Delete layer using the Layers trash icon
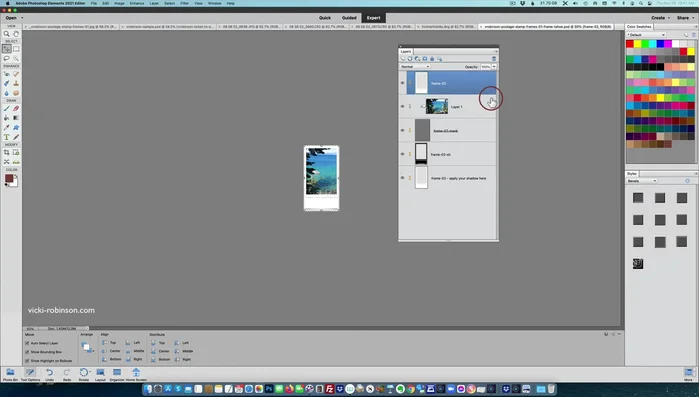Screen dimensions: 699x397 [x=493, y=59]
